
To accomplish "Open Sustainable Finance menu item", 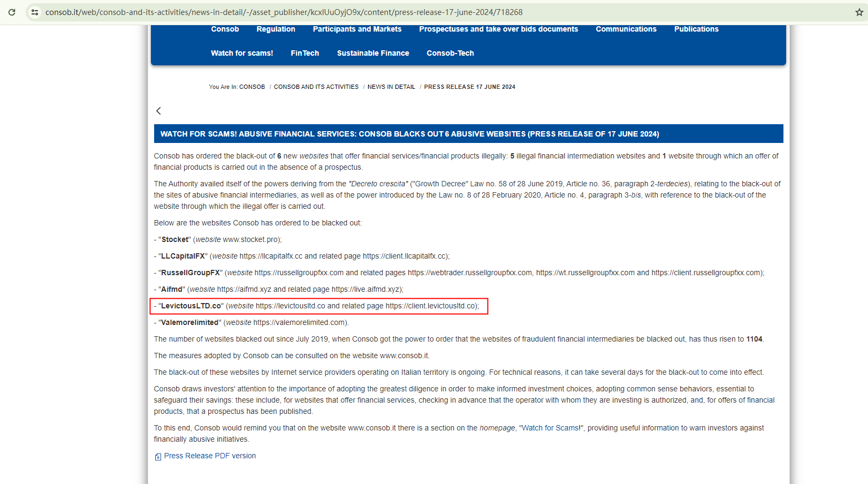I will [x=373, y=53].
